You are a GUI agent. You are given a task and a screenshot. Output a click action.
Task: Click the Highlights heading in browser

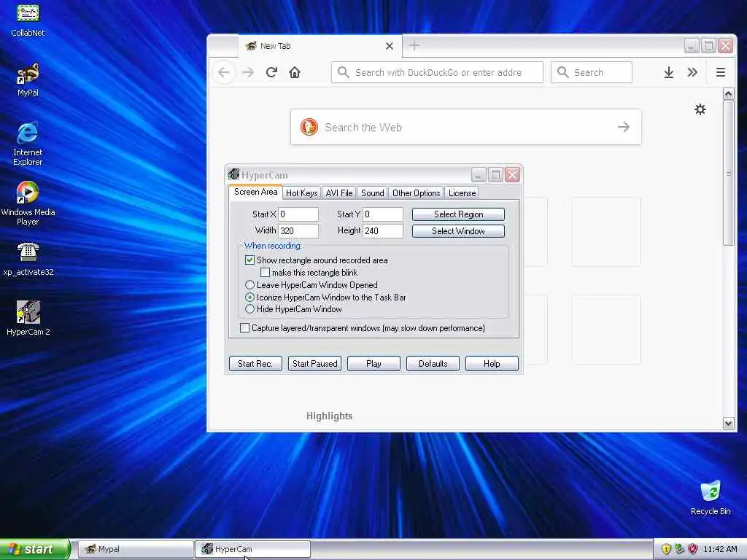pos(329,416)
